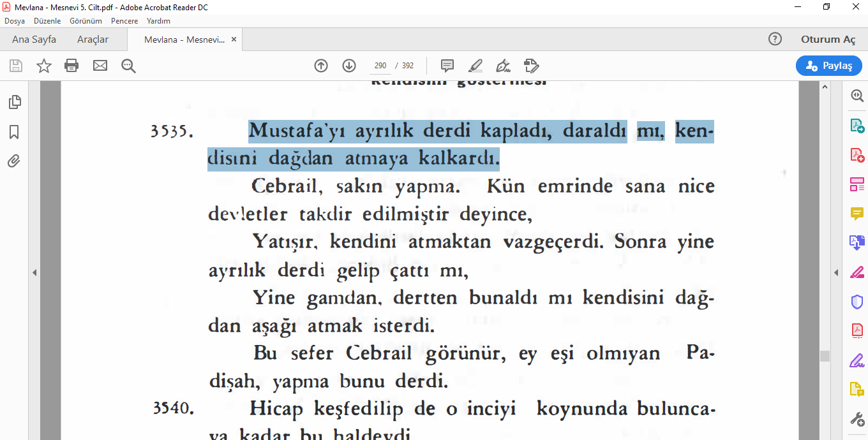
Task: Open page thumbnails panel icon
Action: click(x=14, y=102)
